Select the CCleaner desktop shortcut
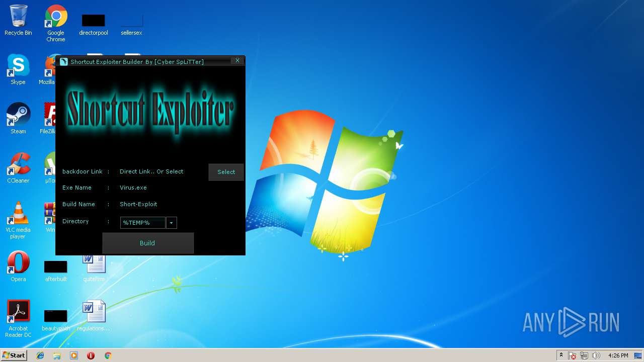Image resolution: width=644 pixels, height=362 pixels. [x=18, y=168]
